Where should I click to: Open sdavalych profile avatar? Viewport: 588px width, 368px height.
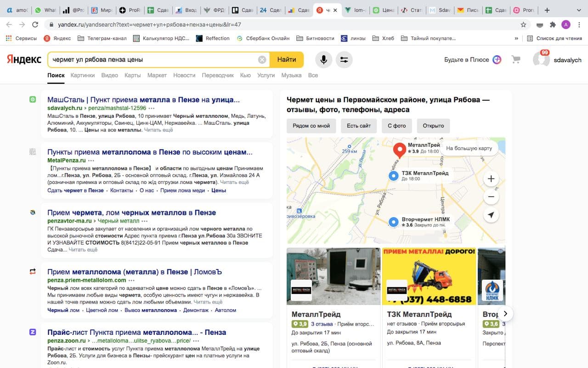click(541, 60)
